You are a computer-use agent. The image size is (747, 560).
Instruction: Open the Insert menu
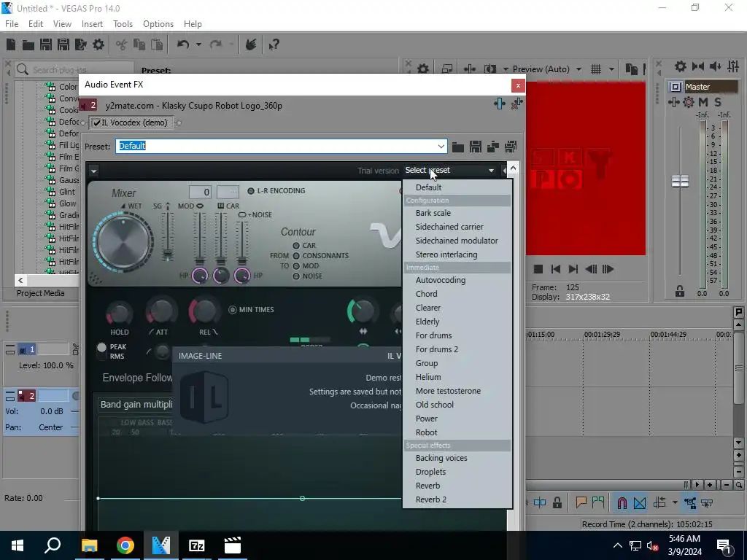click(92, 24)
